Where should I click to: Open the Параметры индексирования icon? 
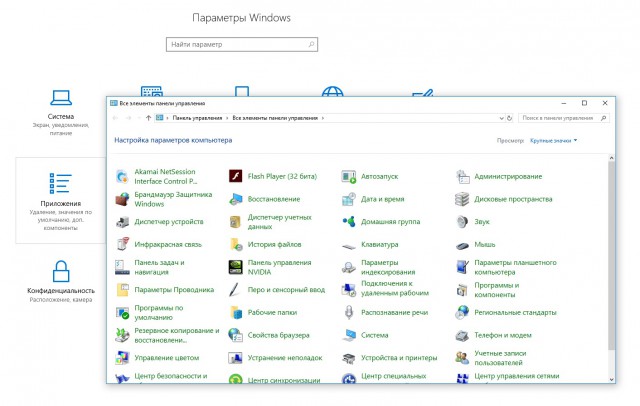(x=349, y=267)
